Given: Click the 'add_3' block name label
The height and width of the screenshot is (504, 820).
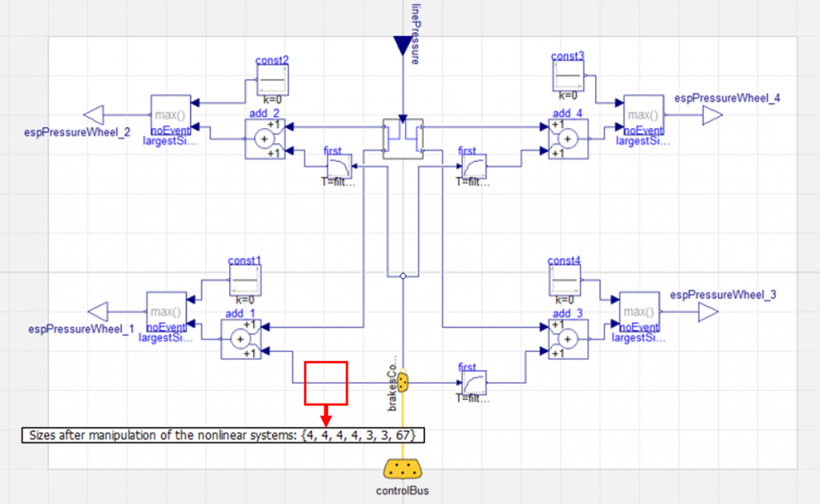Looking at the screenshot, I should coord(568,314).
